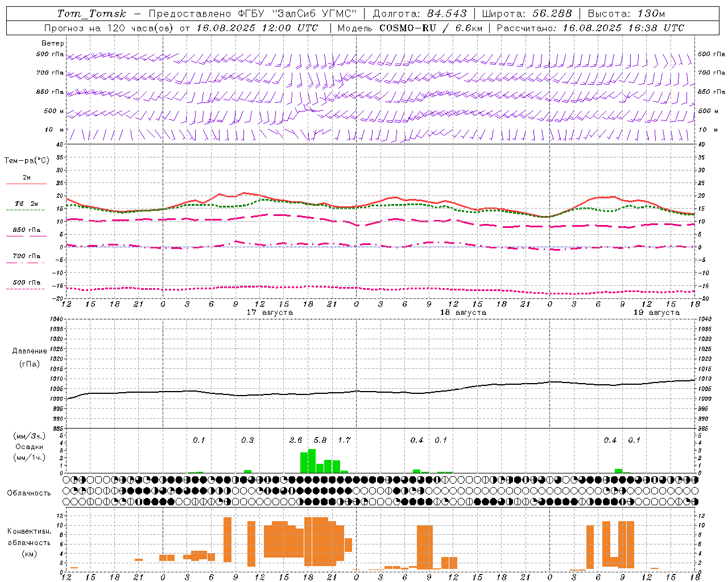Click the "19 августа" date label
728x582 pixels.
pyautogui.click(x=656, y=313)
